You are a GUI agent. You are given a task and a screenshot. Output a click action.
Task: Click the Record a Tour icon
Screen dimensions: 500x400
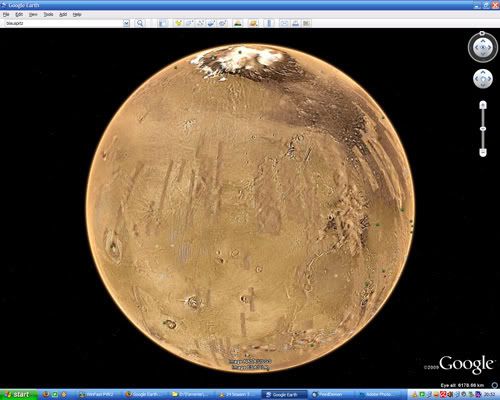click(222, 23)
